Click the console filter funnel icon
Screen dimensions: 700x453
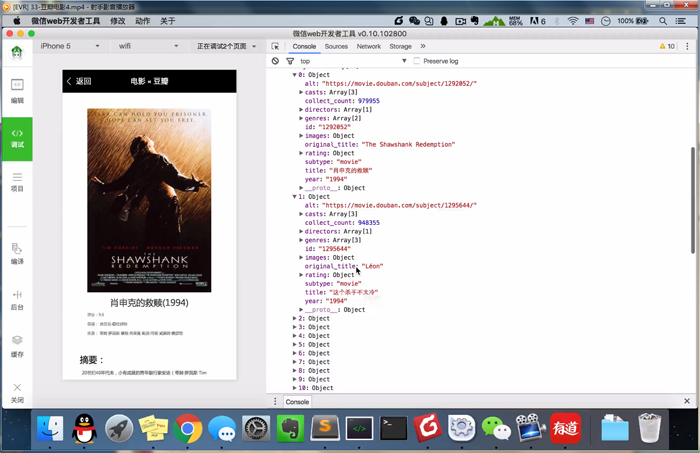[290, 61]
